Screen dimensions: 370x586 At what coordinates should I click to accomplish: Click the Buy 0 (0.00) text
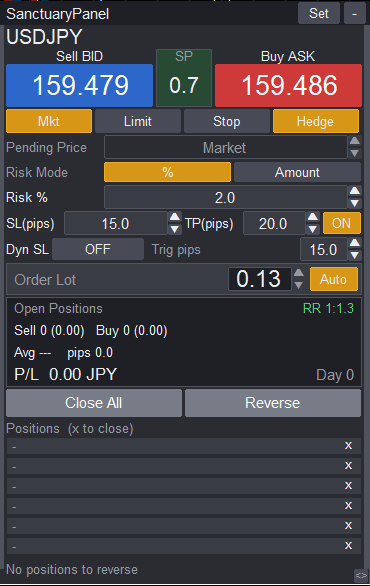(132, 330)
